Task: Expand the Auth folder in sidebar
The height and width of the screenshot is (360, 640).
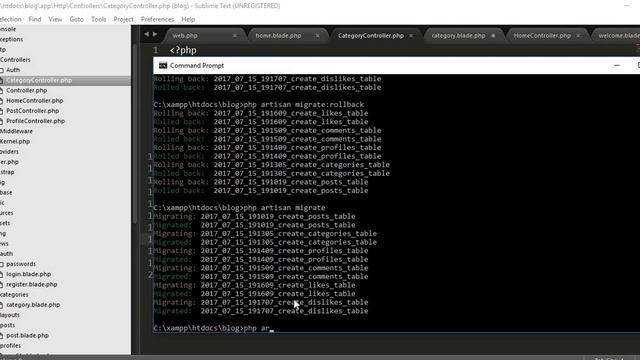Action: [x=13, y=70]
